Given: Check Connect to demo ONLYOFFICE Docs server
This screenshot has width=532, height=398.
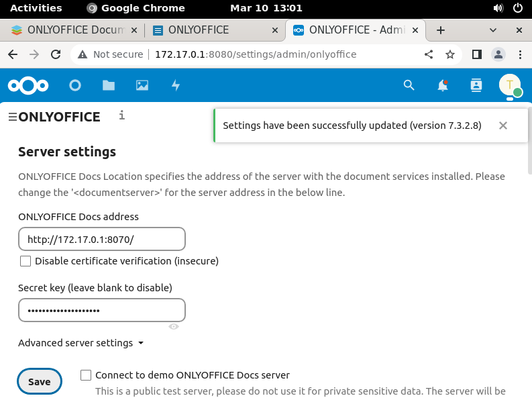Looking at the screenshot, I should 86,375.
